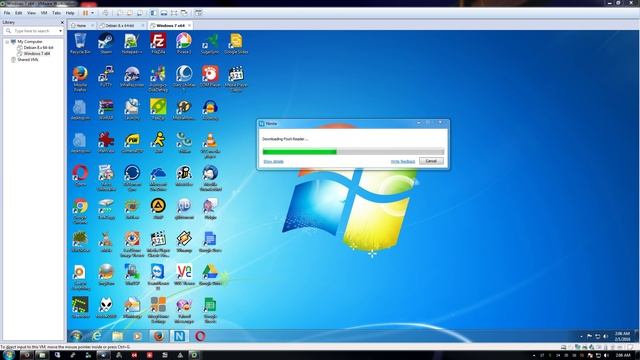Click the library search field
This screenshot has height=360, width=640.
(x=33, y=31)
